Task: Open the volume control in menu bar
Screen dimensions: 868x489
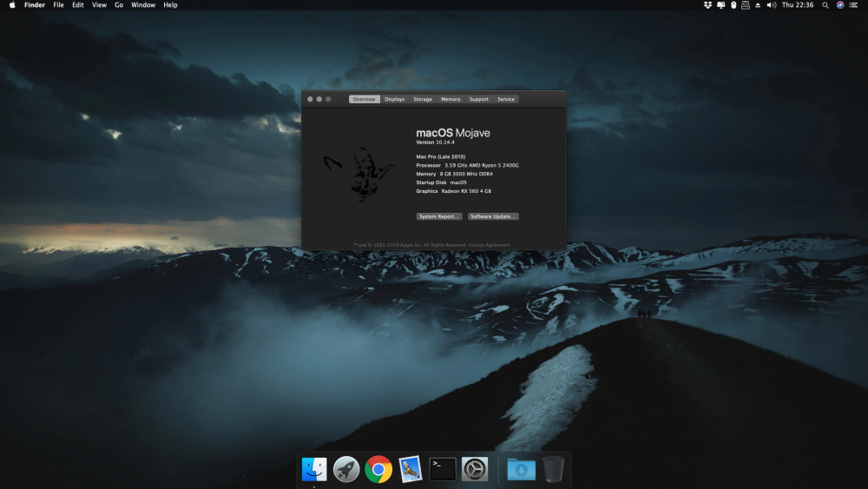Action: pyautogui.click(x=771, y=5)
